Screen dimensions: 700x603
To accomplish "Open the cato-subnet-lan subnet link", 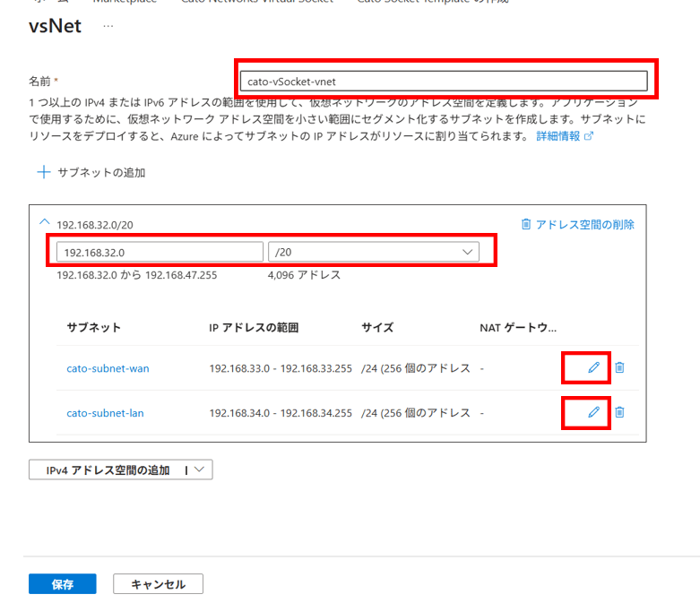I will (105, 413).
